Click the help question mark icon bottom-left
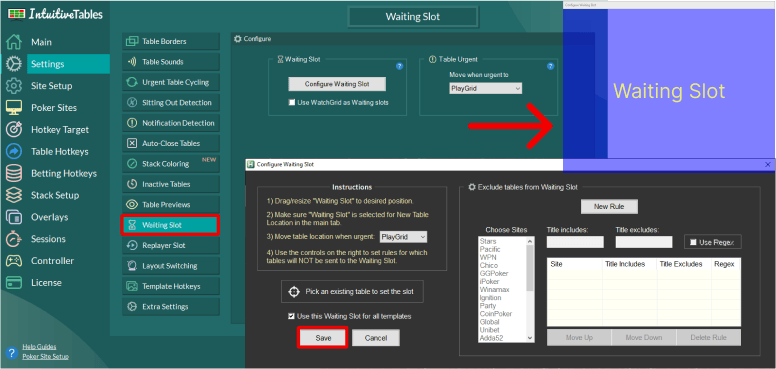Viewport: 776px width, 369px height. [x=11, y=352]
